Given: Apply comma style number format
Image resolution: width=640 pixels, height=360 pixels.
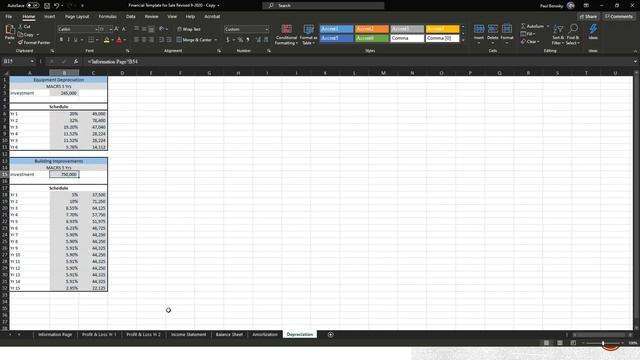Looking at the screenshot, I should [247, 40].
